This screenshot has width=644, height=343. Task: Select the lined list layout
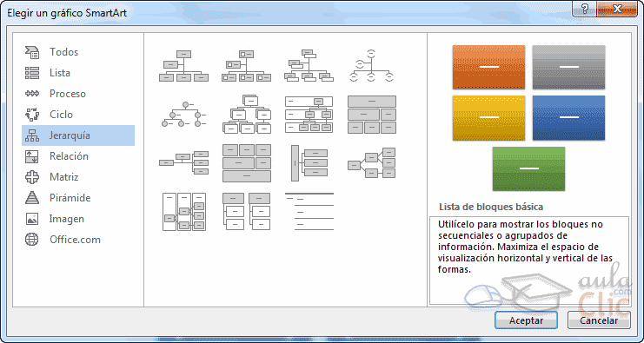[309, 212]
